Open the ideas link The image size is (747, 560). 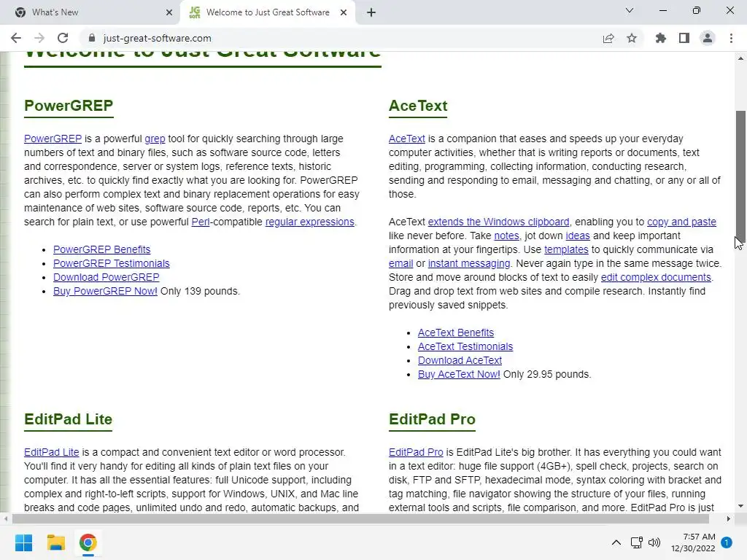click(x=578, y=236)
